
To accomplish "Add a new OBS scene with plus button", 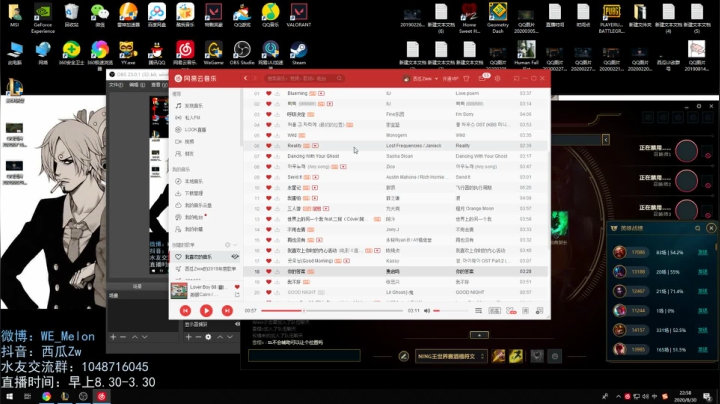I will [113, 337].
